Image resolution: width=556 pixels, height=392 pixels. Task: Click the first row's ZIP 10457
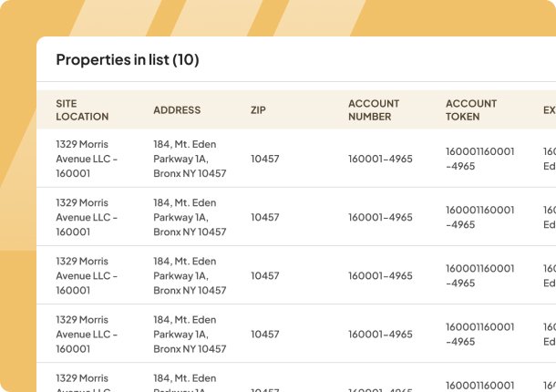(x=265, y=159)
